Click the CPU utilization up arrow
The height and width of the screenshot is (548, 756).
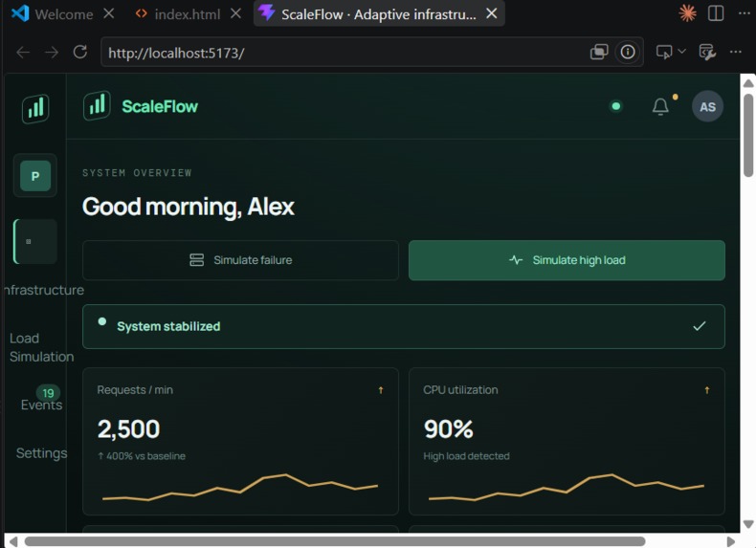click(707, 390)
